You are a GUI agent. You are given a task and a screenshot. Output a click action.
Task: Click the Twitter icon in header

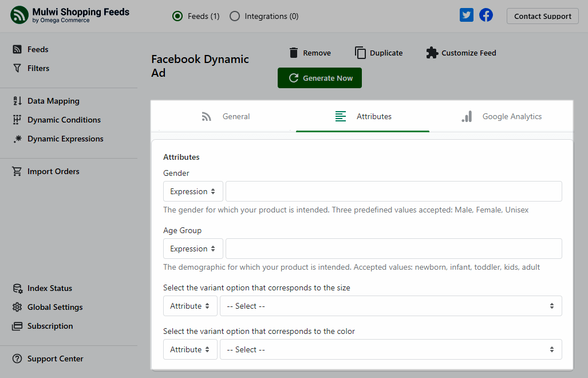click(x=467, y=15)
